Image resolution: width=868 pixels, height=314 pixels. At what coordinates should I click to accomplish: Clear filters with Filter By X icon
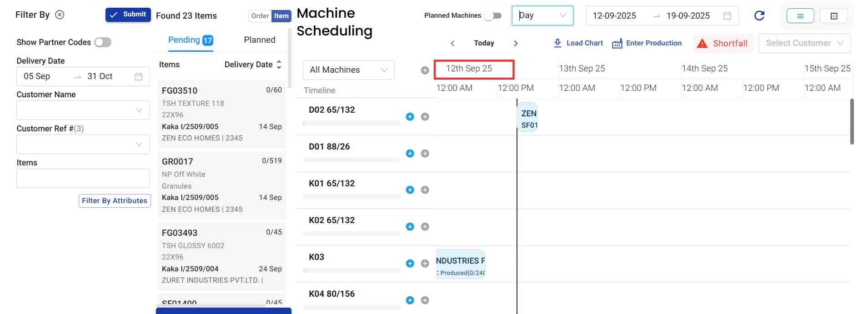(x=60, y=15)
